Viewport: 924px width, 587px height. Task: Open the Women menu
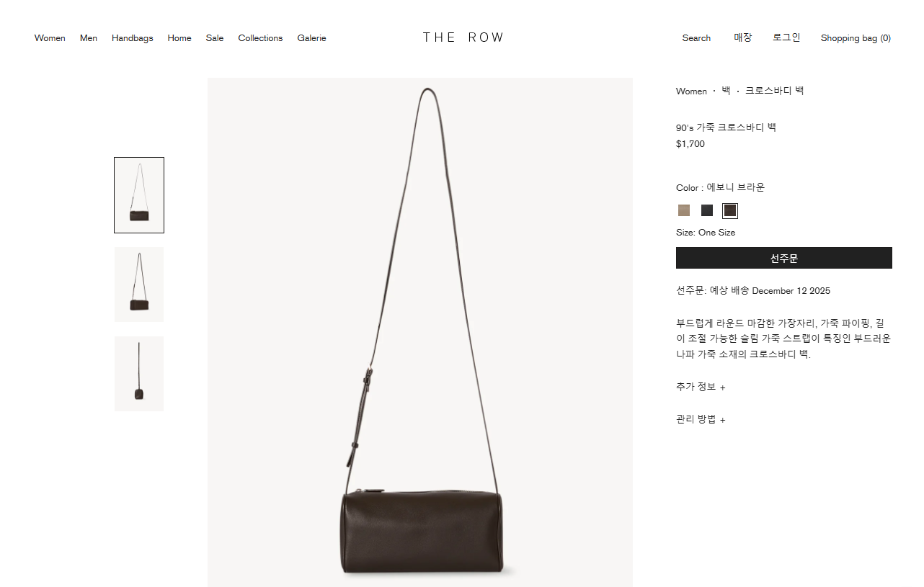(x=50, y=38)
